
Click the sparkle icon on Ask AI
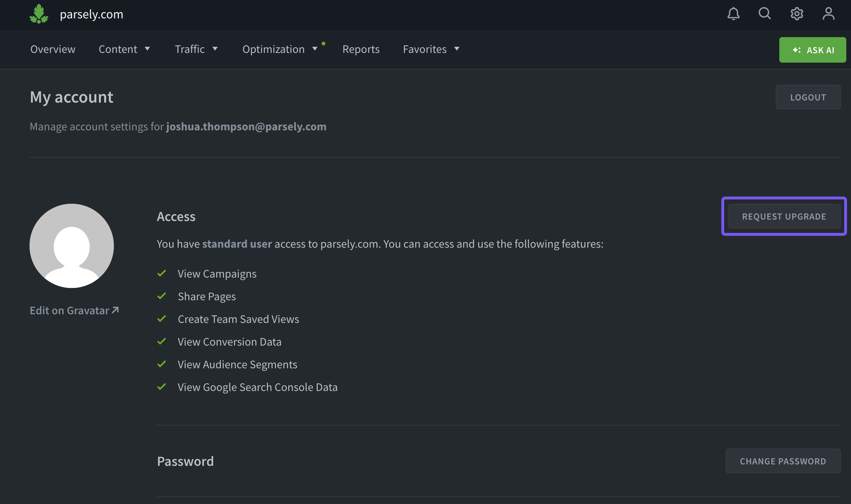click(x=797, y=50)
